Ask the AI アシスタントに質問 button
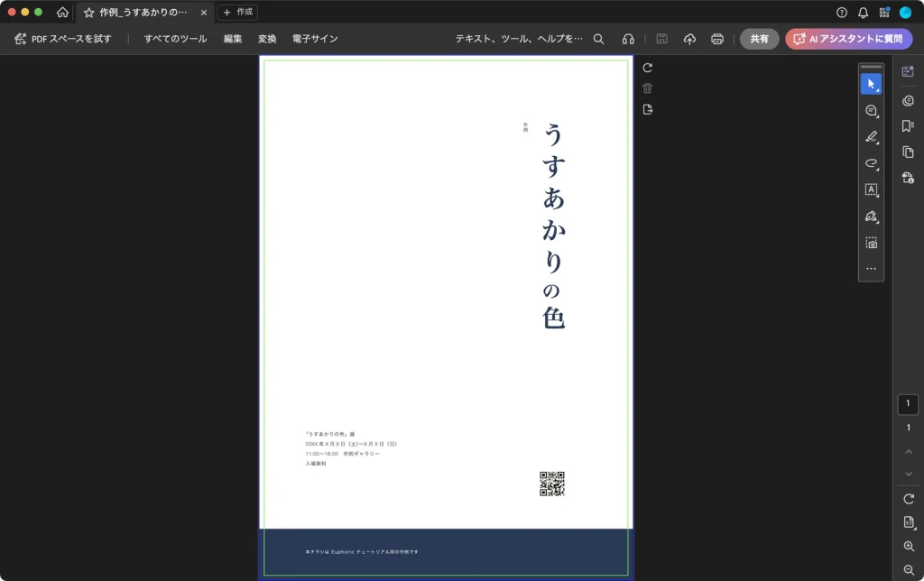924x581 pixels. 848,39
